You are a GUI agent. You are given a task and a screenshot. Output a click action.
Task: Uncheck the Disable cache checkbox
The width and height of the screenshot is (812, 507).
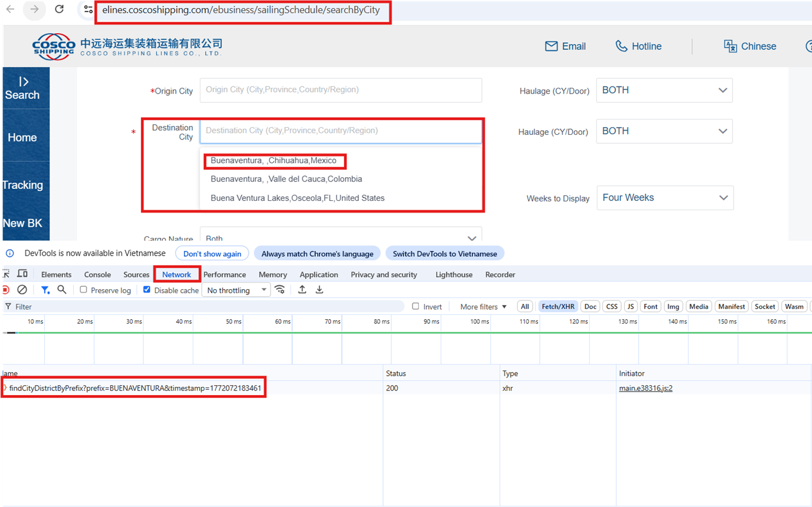[147, 290]
